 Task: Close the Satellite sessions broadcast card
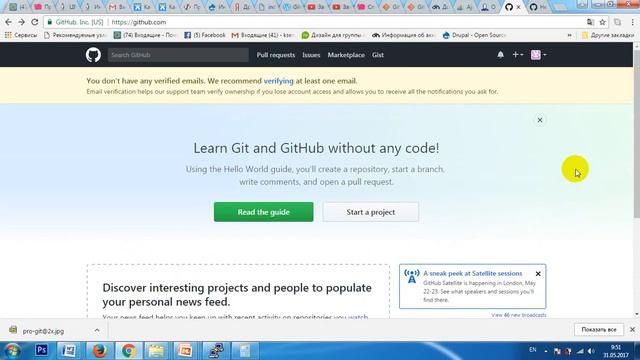pos(538,273)
